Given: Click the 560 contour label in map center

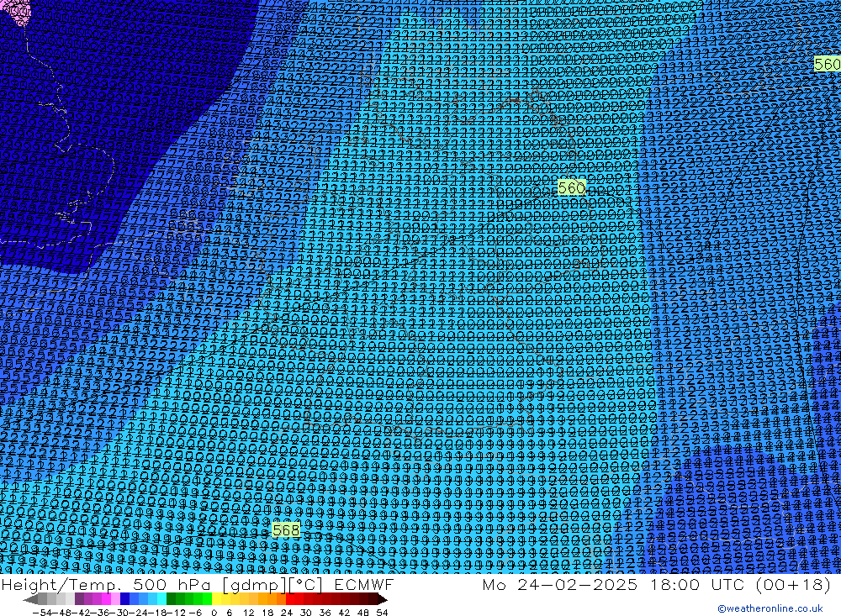Looking at the screenshot, I should (571, 187).
